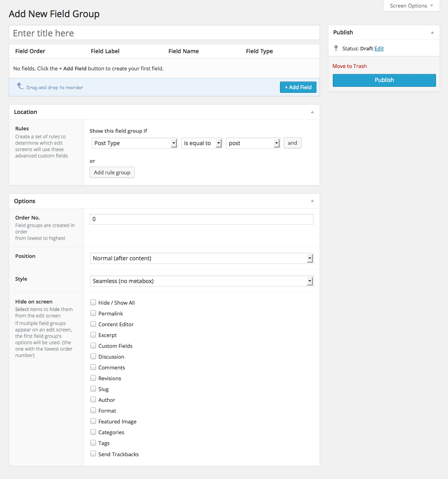The width and height of the screenshot is (448, 479).
Task: Click the Enter title here field
Action: (x=164, y=33)
